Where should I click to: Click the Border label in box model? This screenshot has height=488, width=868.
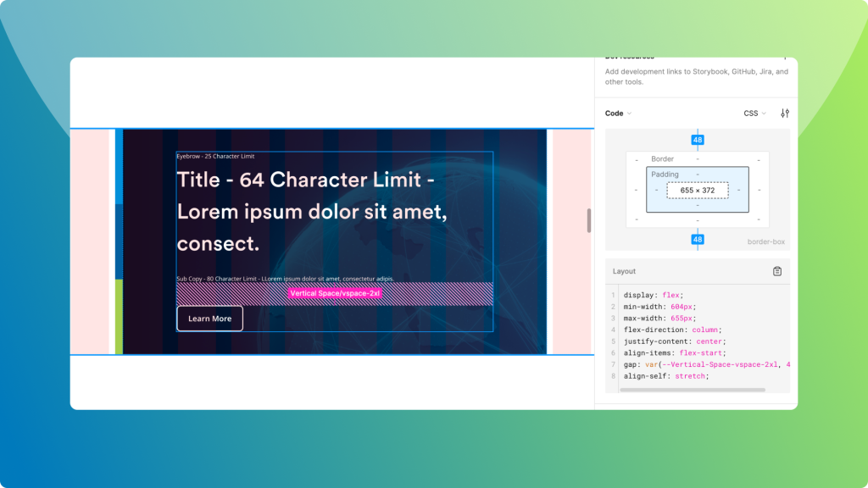[x=662, y=158]
